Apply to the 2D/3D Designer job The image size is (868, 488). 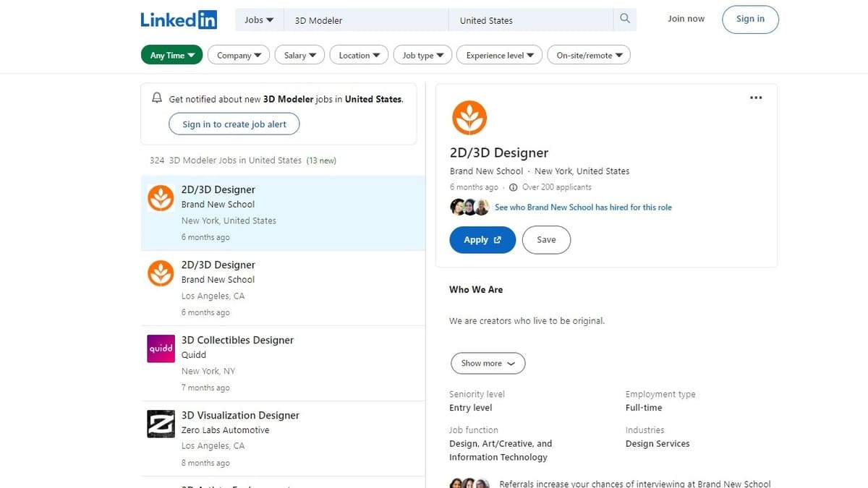[x=482, y=240]
